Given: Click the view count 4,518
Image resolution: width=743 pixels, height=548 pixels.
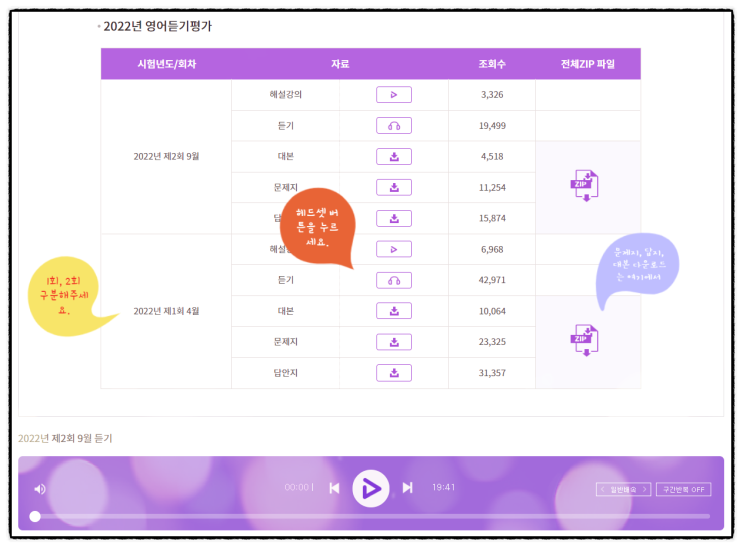Looking at the screenshot, I should point(492,156).
